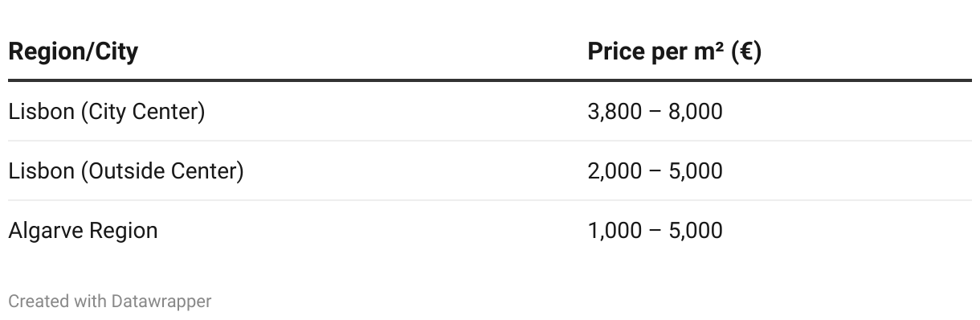Screen dimensions: 980x320
Task: Click the word Price in the header
Action: point(615,52)
